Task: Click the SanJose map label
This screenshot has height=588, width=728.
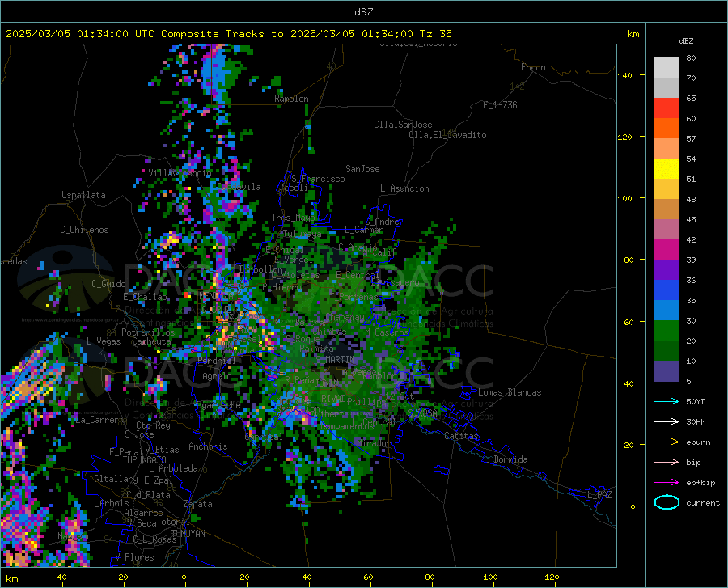Action: point(362,169)
